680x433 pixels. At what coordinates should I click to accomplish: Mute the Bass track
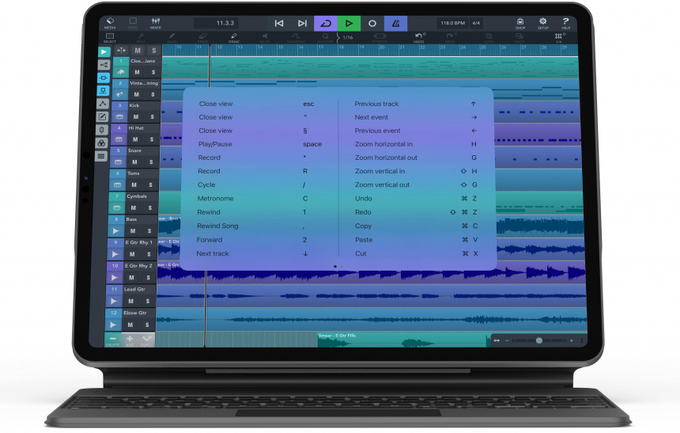point(133,231)
